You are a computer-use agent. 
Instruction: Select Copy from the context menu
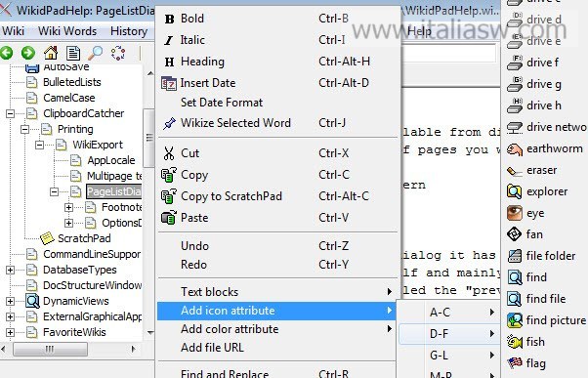[277, 175]
